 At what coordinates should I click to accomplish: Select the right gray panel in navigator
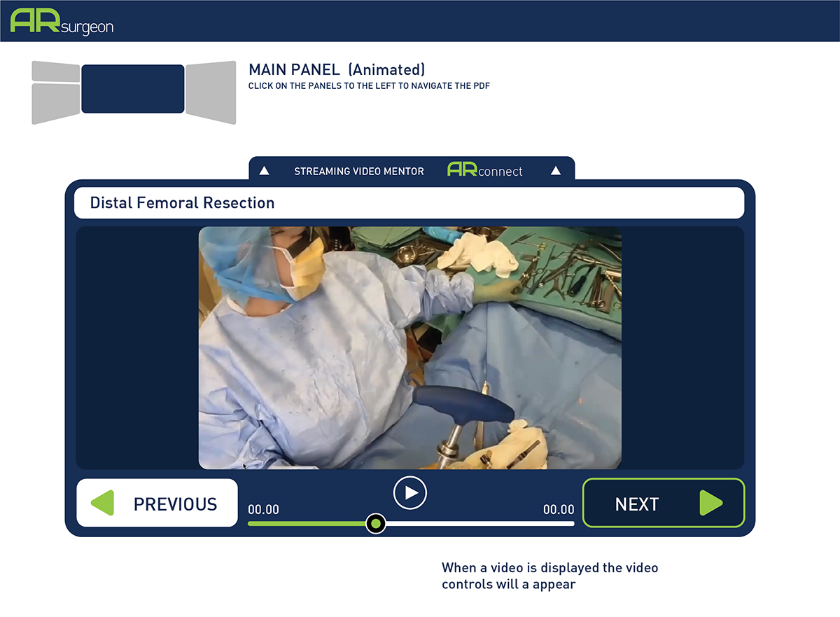211,92
